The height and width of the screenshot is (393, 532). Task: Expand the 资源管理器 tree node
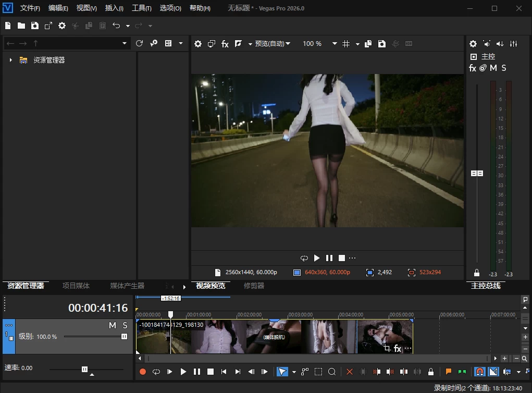(x=10, y=60)
